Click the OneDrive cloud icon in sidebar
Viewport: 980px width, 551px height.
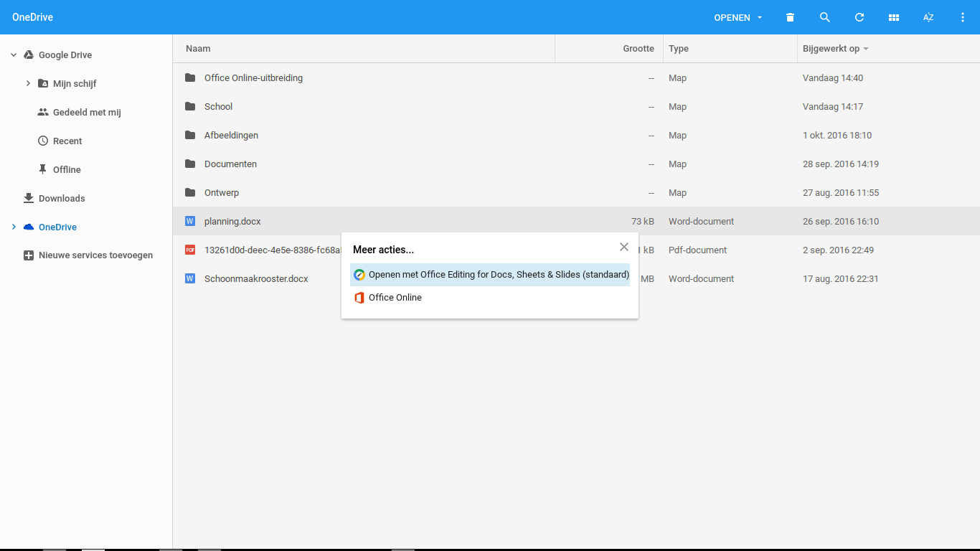29,227
